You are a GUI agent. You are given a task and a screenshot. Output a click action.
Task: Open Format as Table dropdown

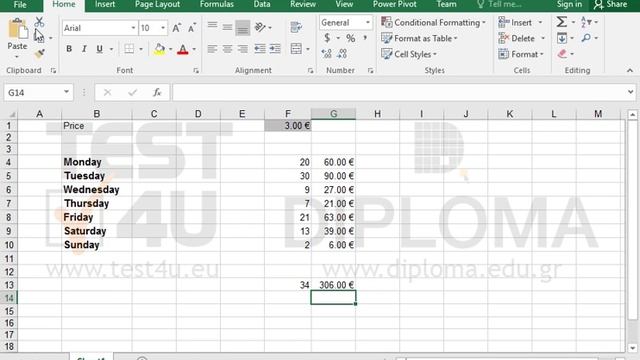419,38
